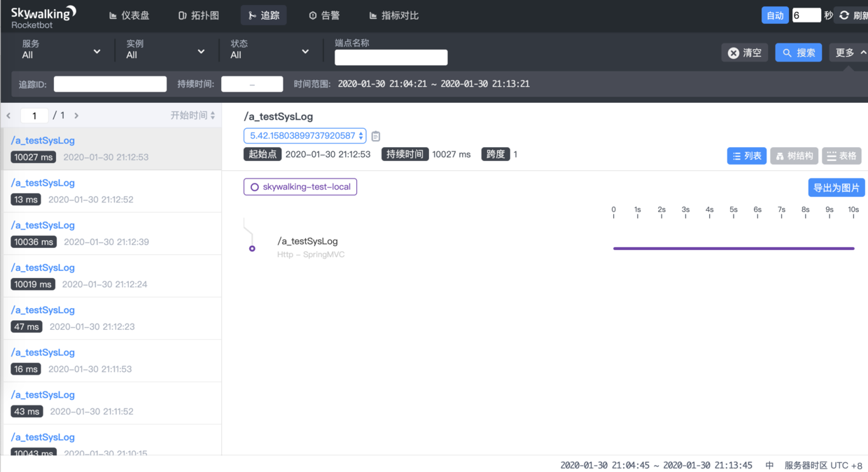
Task: Click the Skywalking Rocketbot logo
Action: 43,17
